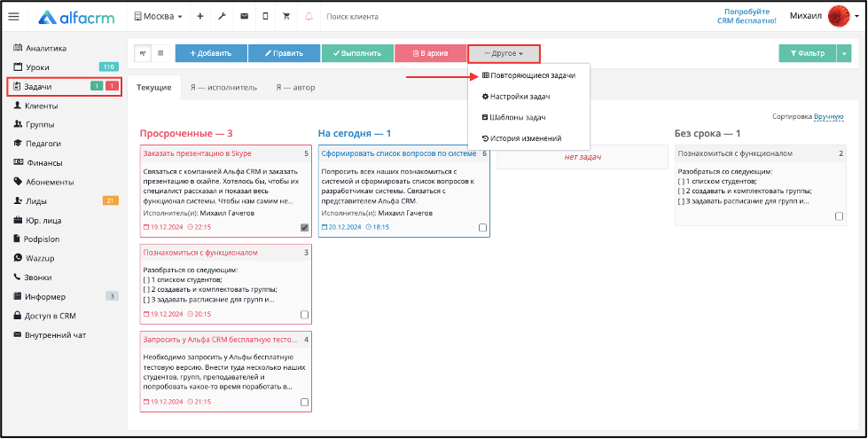Open the shopping cart icon

click(x=286, y=17)
